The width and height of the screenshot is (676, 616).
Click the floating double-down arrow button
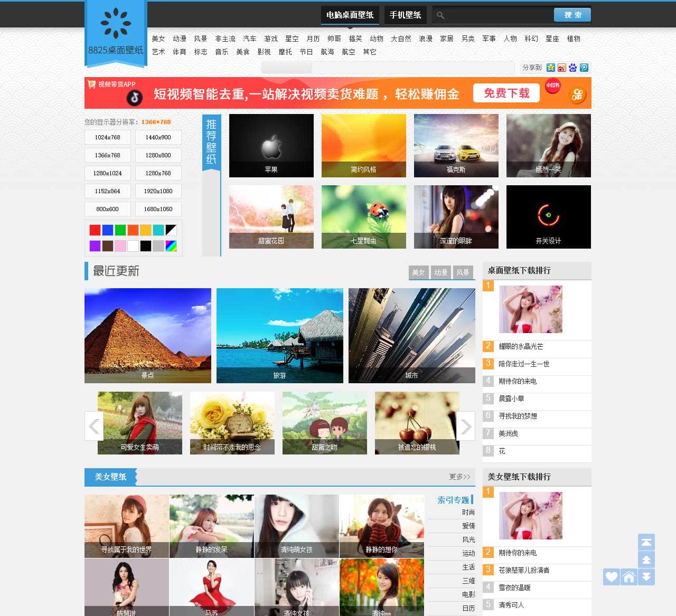pos(646,577)
